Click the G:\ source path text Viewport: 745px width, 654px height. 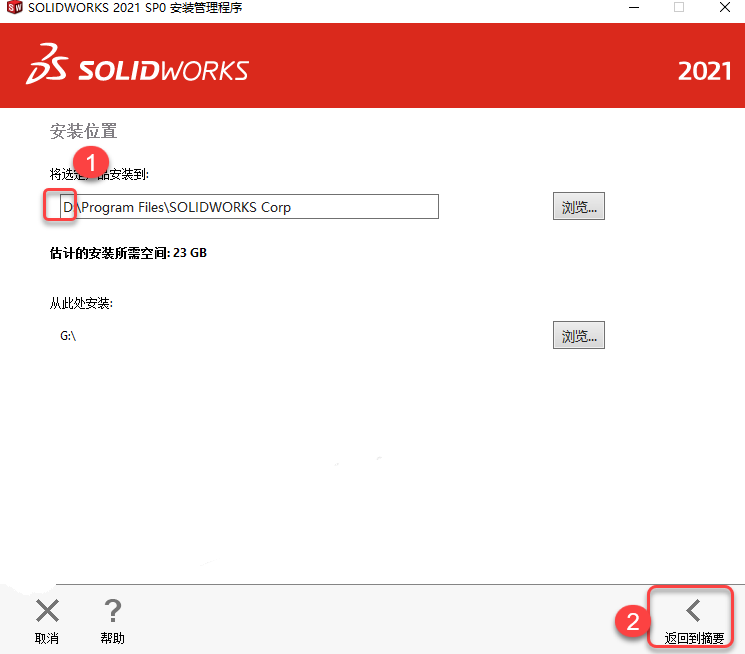(x=68, y=336)
